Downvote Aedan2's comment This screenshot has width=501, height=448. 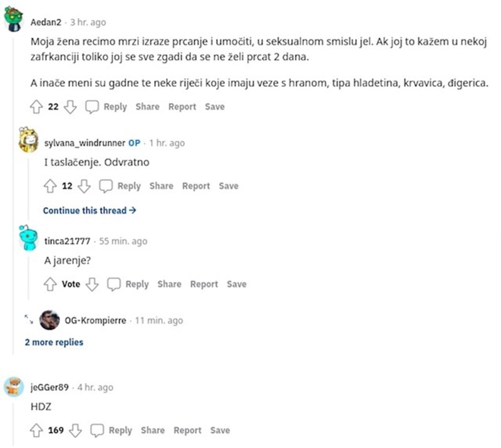coord(70,107)
